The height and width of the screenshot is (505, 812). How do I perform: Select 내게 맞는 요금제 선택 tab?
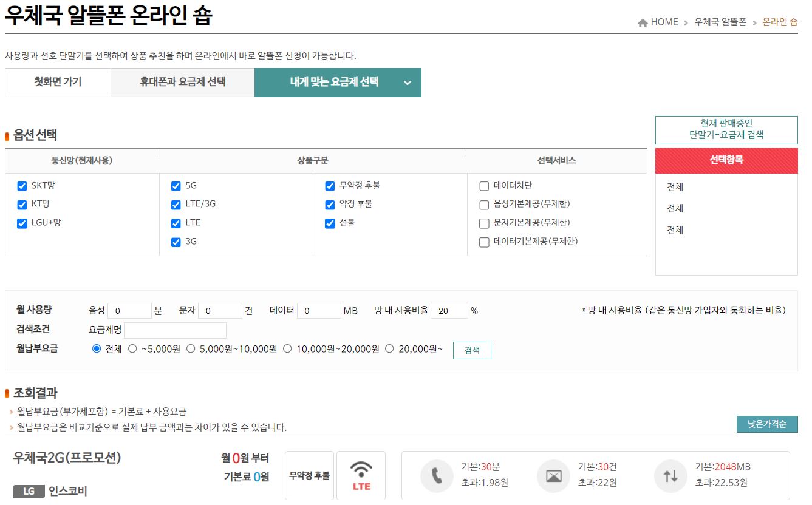tap(338, 82)
